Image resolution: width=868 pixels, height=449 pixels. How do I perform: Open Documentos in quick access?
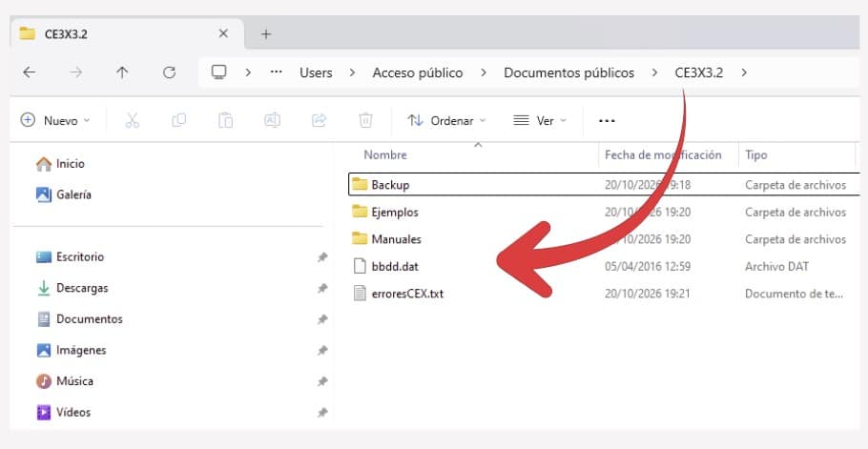click(79, 319)
